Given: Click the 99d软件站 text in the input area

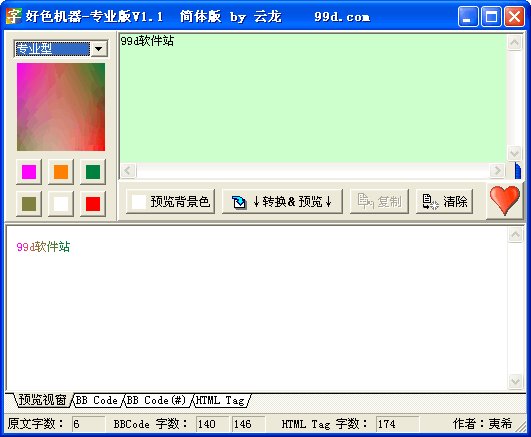Looking at the screenshot, I should (x=147, y=41).
